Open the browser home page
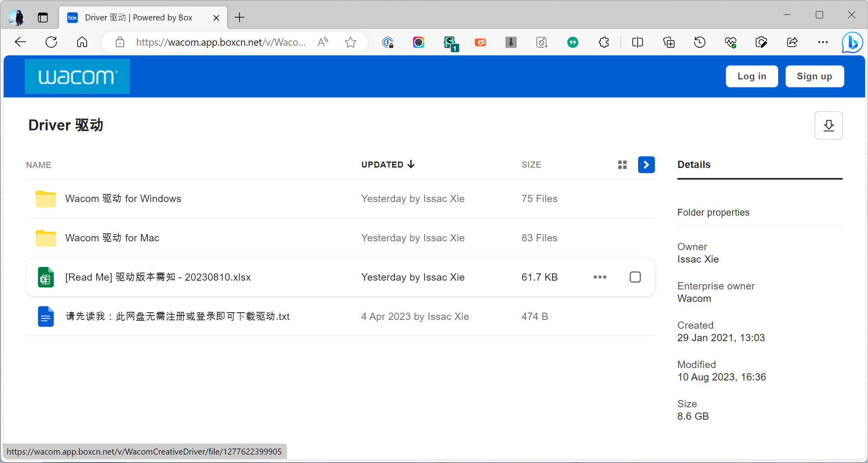The height and width of the screenshot is (463, 868). (82, 42)
